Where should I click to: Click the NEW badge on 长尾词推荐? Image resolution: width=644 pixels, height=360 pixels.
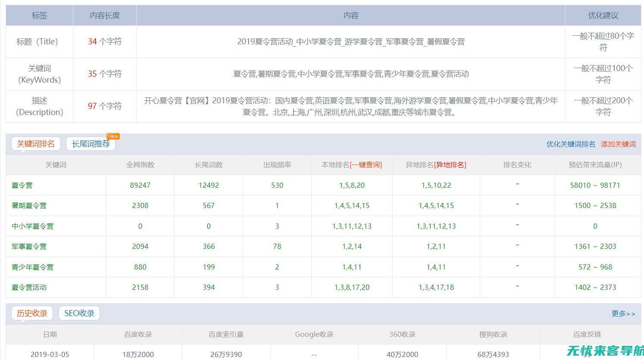(113, 136)
